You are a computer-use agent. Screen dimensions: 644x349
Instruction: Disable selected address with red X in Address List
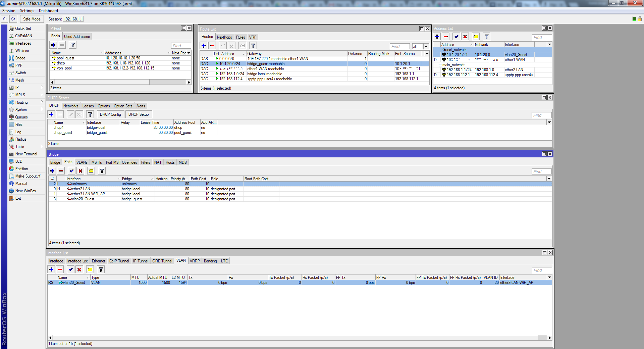pos(465,37)
